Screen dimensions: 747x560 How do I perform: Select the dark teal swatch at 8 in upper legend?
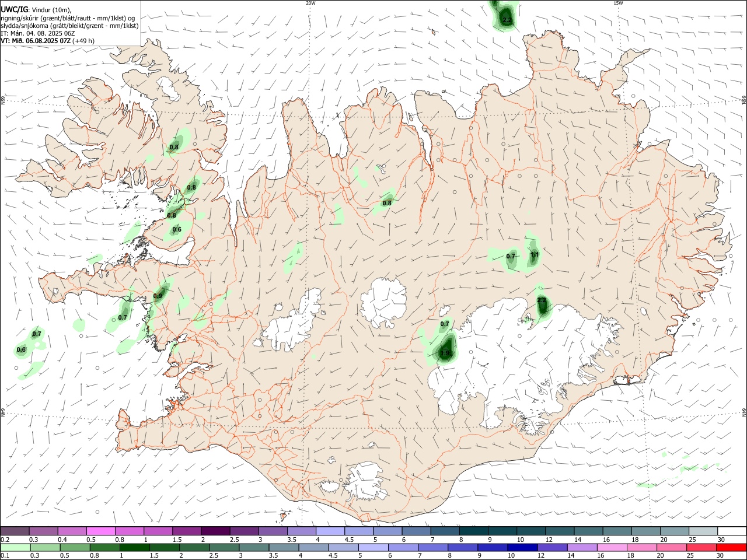click(473, 531)
